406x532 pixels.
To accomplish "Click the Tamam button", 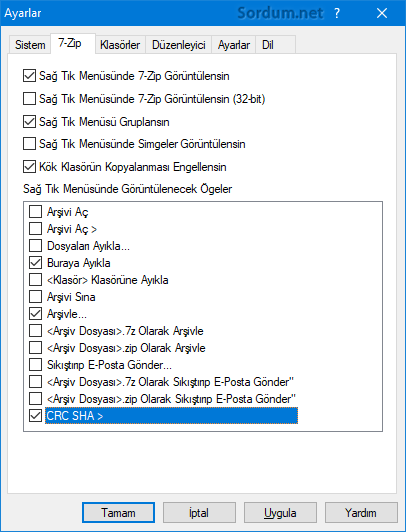I will [x=118, y=512].
